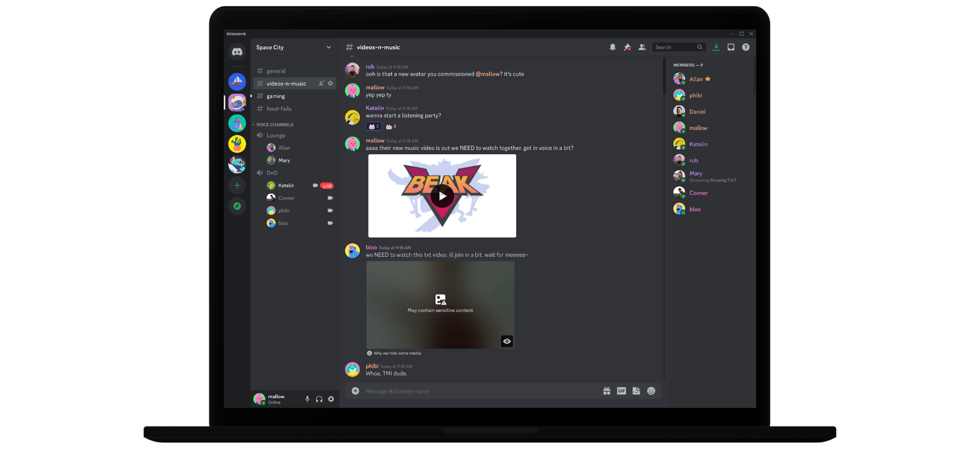This screenshot has height=449, width=980.
Task: Open the sticker picker icon
Action: 636,391
